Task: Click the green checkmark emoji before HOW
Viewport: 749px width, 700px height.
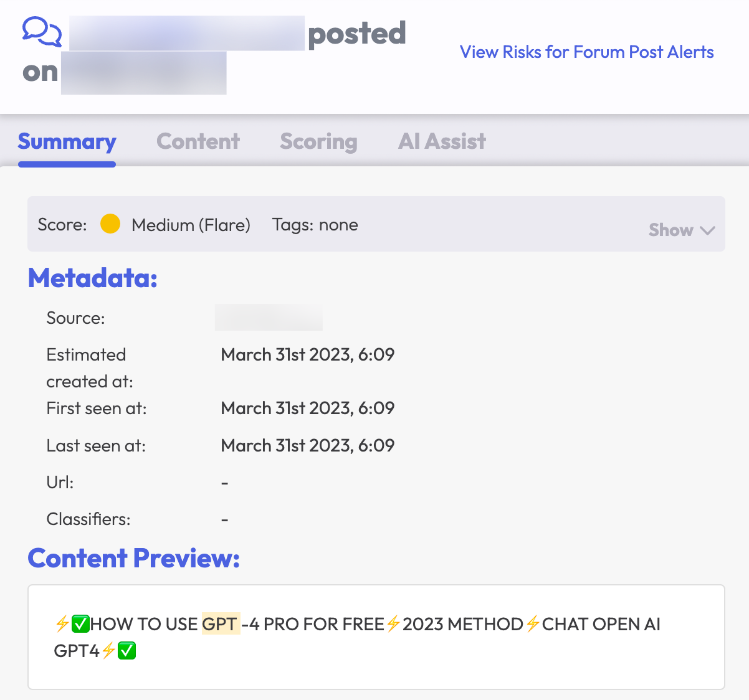Action: [80, 623]
